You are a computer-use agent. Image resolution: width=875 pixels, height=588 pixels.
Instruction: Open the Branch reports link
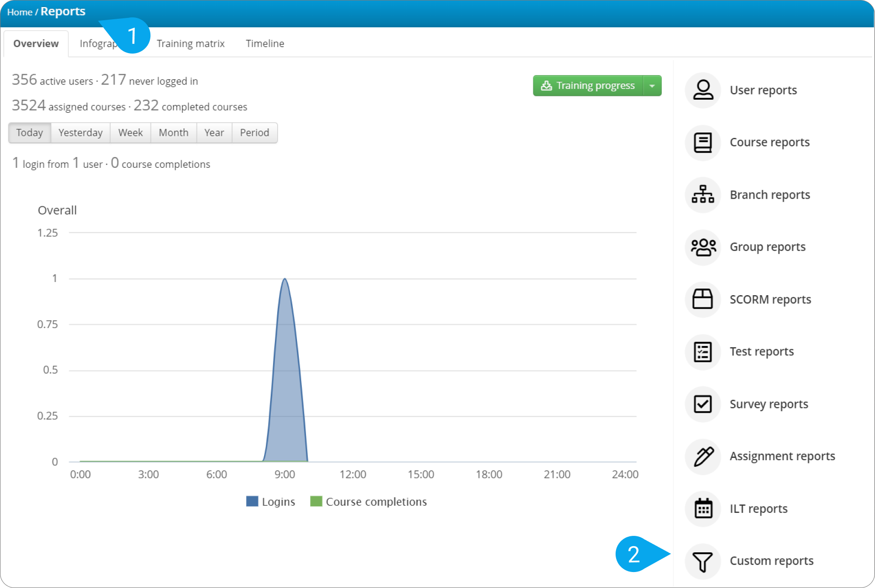coord(770,195)
